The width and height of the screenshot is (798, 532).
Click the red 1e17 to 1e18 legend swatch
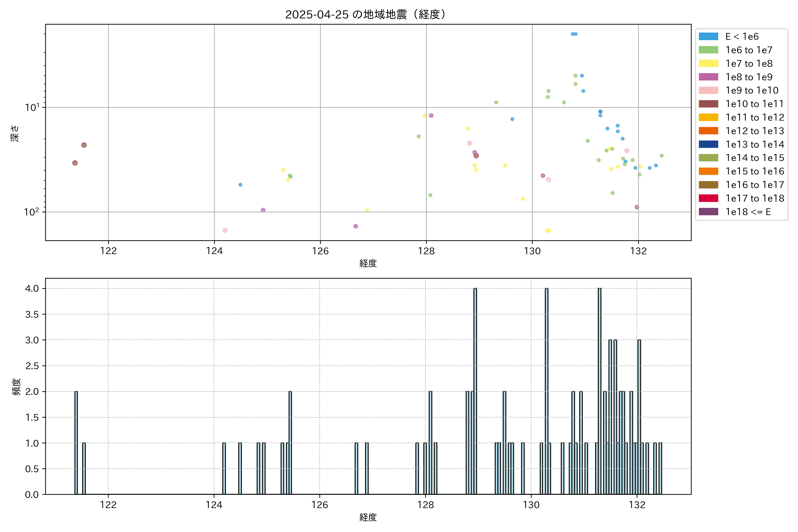tap(708, 198)
